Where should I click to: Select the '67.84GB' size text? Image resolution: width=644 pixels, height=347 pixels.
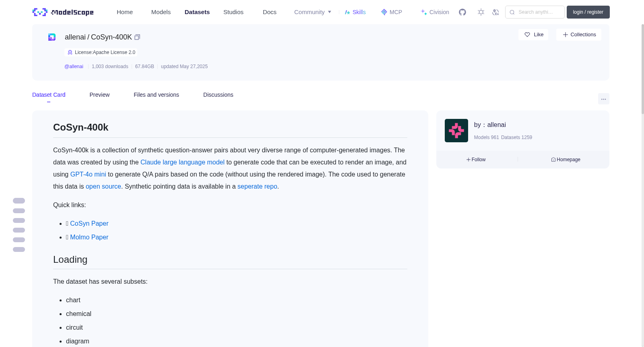[144, 66]
